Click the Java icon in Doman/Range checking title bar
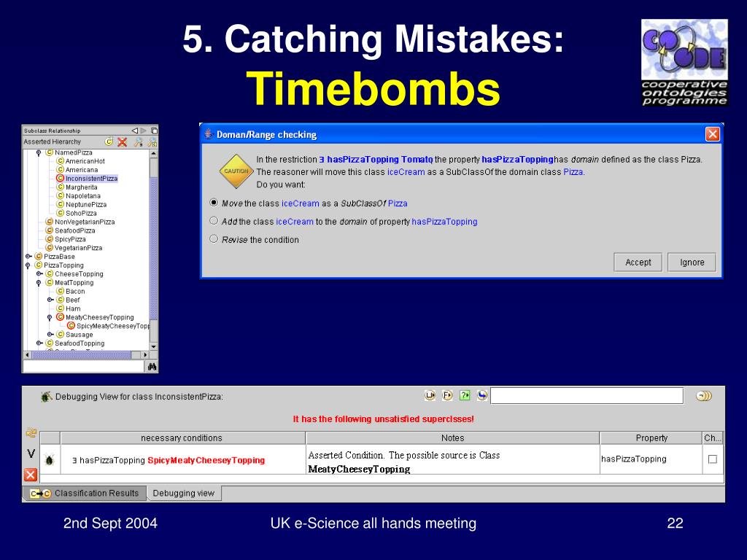This screenshot has height=560, width=747. [x=208, y=134]
